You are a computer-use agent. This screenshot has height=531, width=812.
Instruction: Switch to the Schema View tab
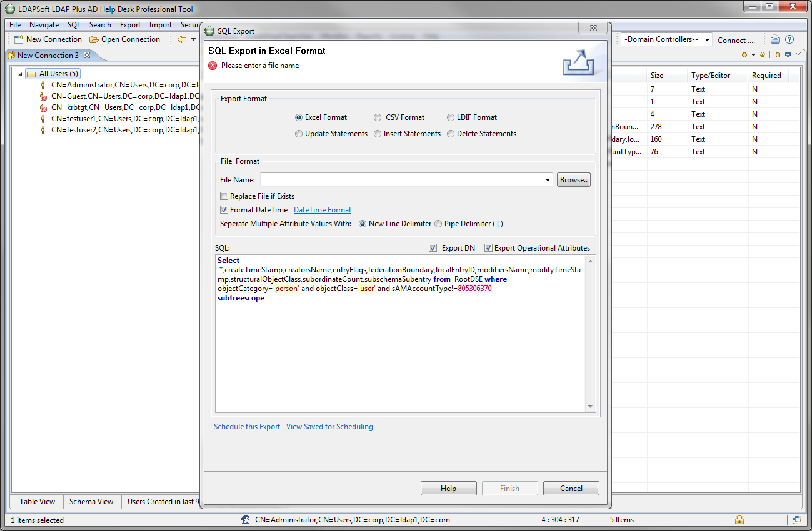(x=91, y=502)
